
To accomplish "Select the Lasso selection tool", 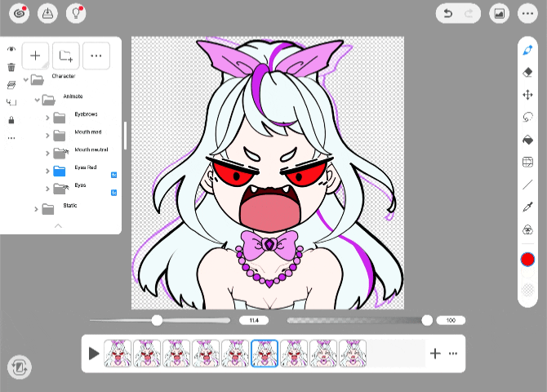I will 527,117.
